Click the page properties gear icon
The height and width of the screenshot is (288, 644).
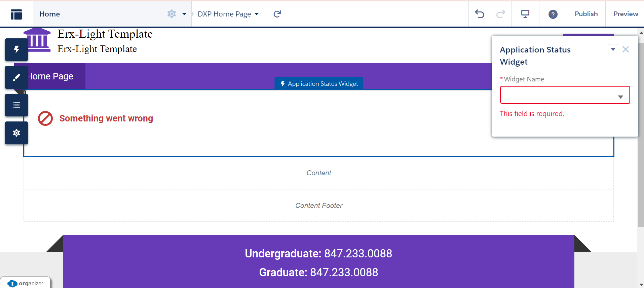coord(172,14)
